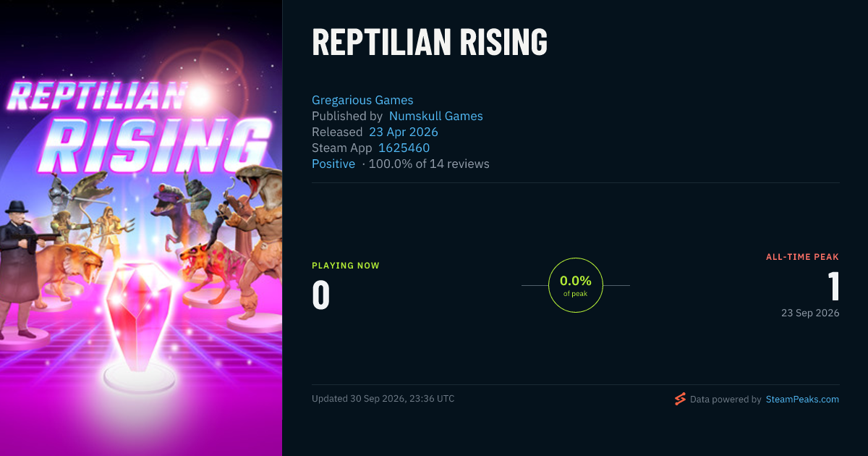Image resolution: width=868 pixels, height=456 pixels.
Task: Click the 100.0% of 14 reviews text
Action: pyautogui.click(x=429, y=164)
